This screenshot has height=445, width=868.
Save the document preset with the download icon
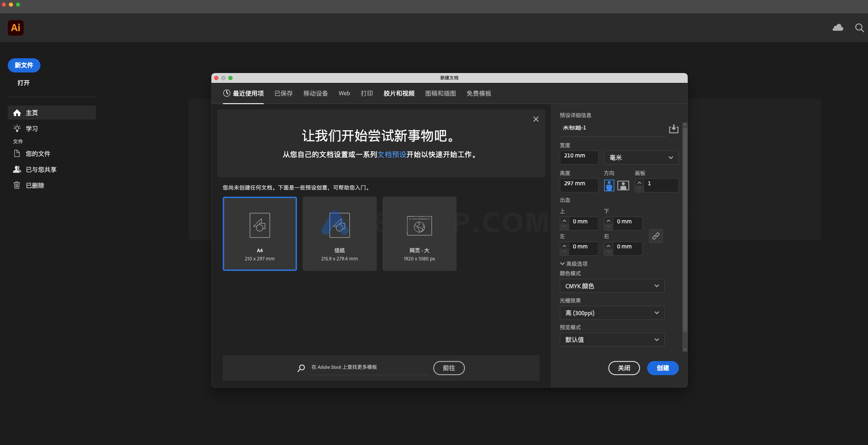point(674,129)
